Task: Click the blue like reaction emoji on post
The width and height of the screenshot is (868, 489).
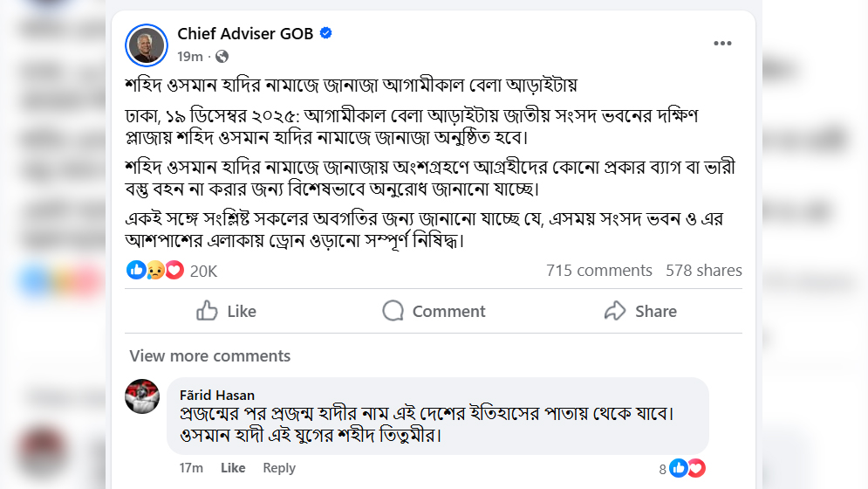Action: click(x=137, y=271)
